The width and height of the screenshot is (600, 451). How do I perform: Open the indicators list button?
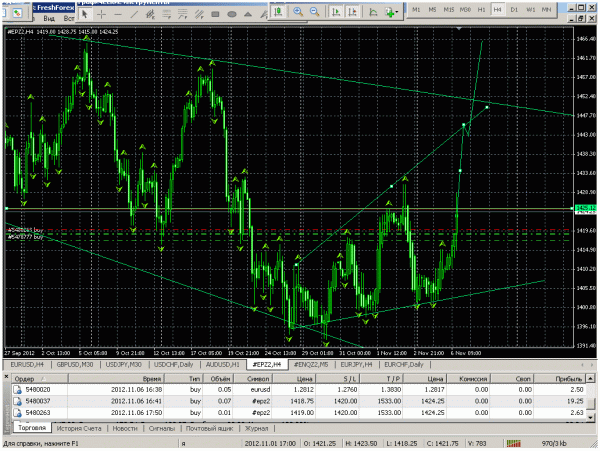373,12
